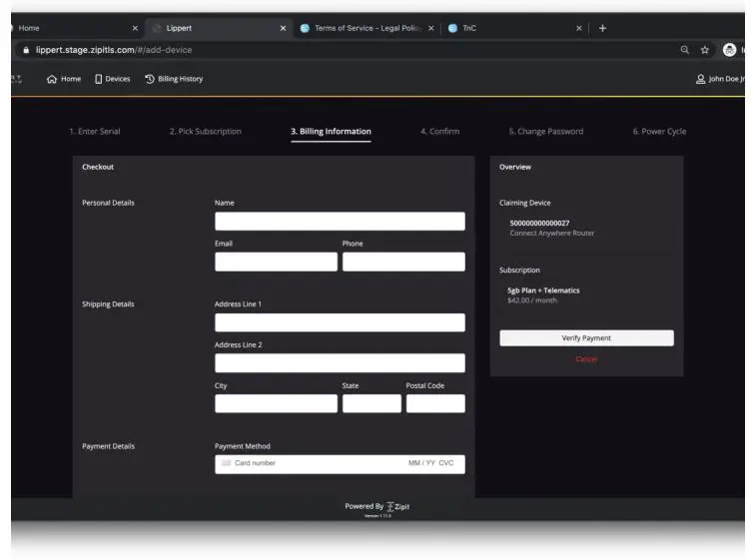Focus the Address Line 1 field
The height and width of the screenshot is (560, 754).
click(x=340, y=322)
